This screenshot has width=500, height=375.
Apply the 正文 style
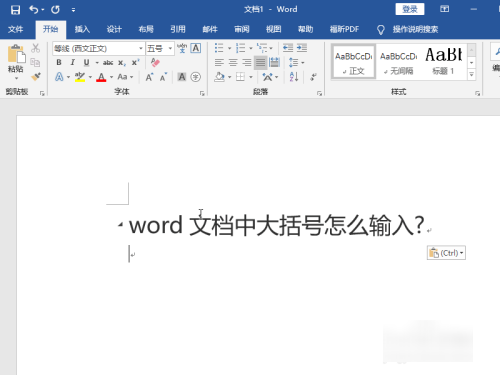pos(354,62)
